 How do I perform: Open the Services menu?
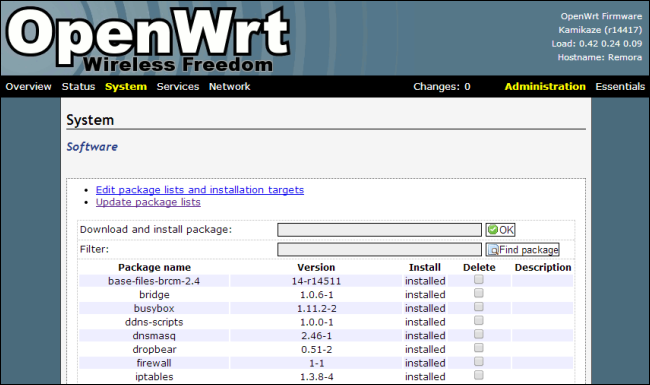pos(178,87)
